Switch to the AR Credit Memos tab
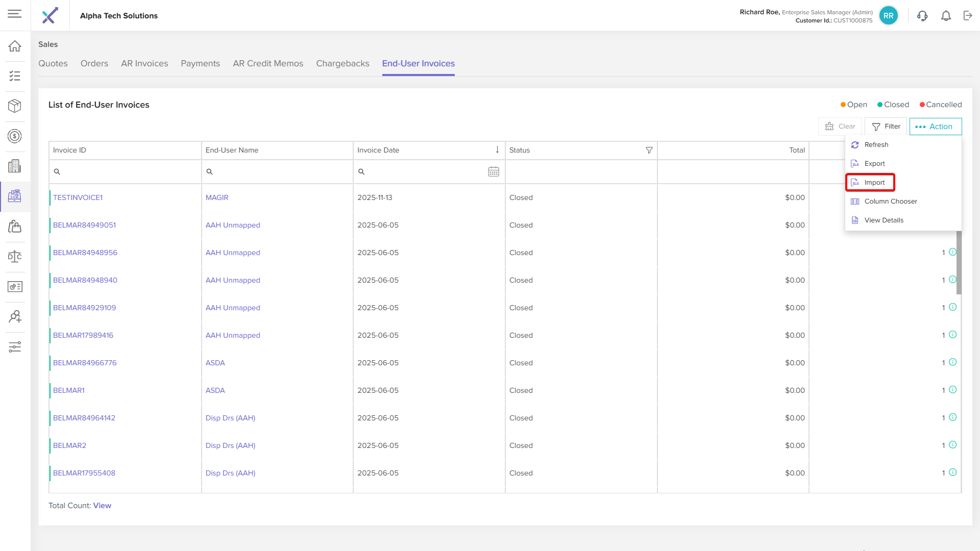980x551 pixels. (x=267, y=63)
